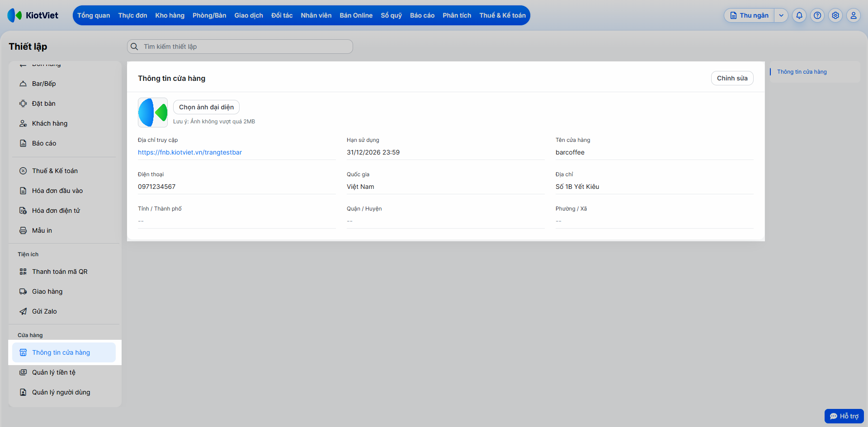Open the user account icon

click(854, 15)
